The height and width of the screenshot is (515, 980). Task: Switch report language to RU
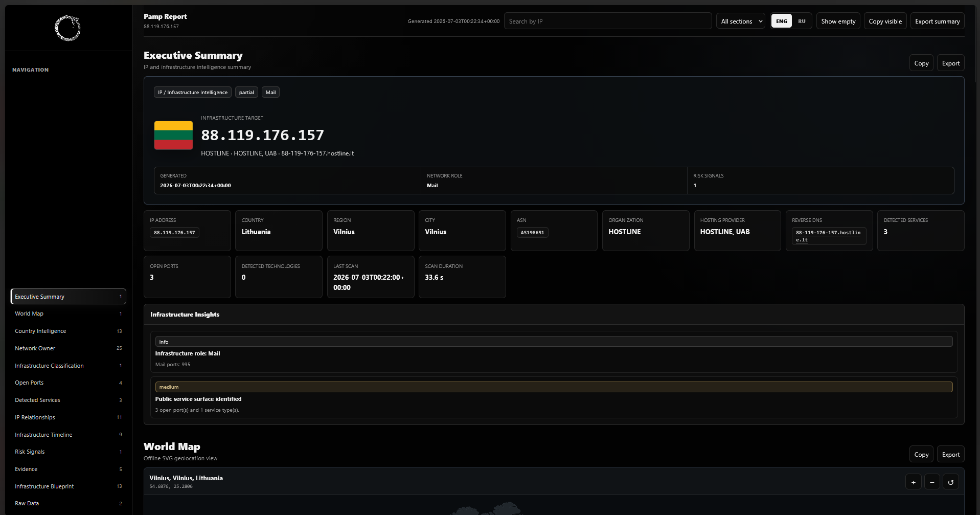802,21
